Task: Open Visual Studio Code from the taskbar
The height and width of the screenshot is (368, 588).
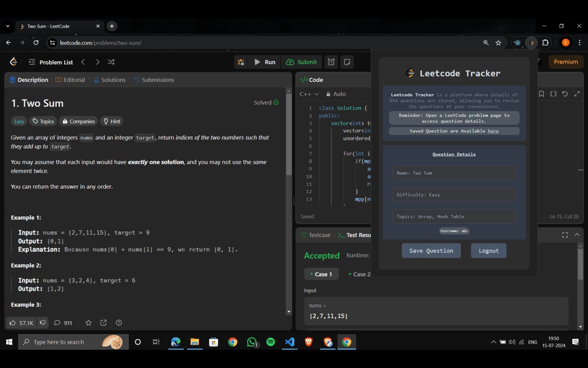Action: (x=289, y=342)
